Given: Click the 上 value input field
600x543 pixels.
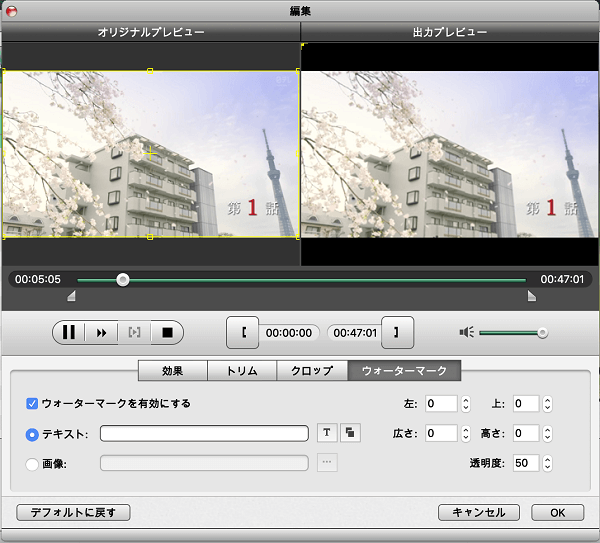Looking at the screenshot, I should click(x=526, y=403).
